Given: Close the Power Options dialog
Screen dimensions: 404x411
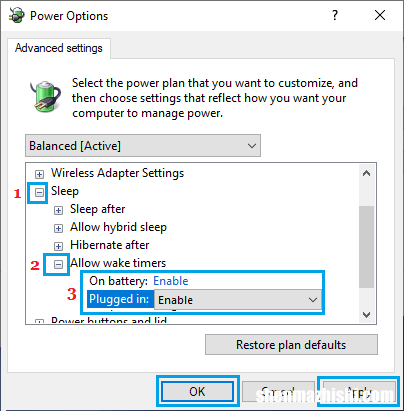Looking at the screenshot, I should click(x=380, y=15).
